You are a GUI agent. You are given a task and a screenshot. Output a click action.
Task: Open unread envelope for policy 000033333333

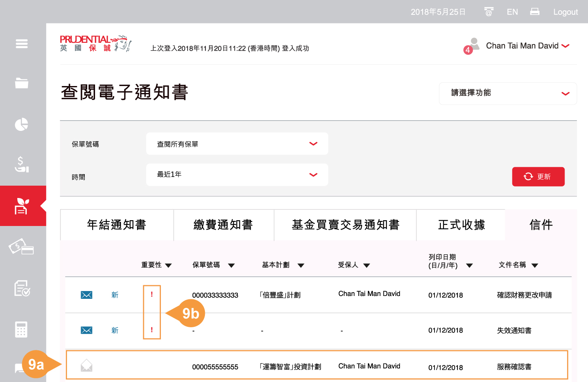pos(86,295)
